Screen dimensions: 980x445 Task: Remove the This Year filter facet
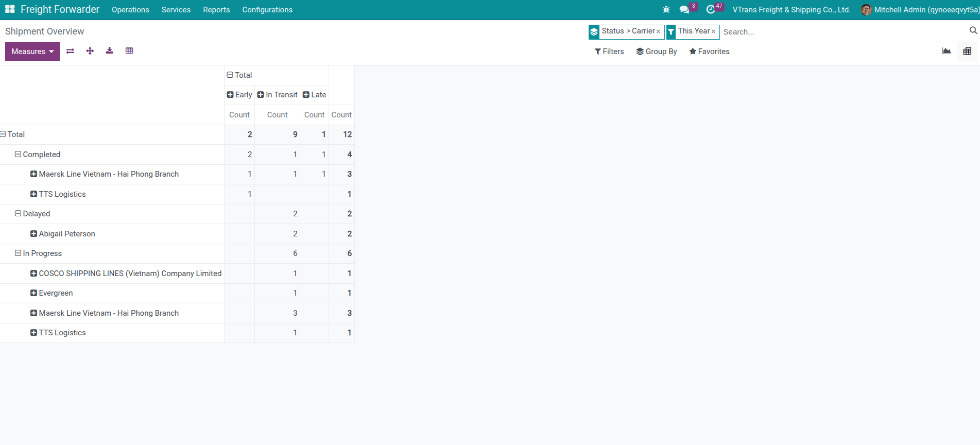point(713,31)
